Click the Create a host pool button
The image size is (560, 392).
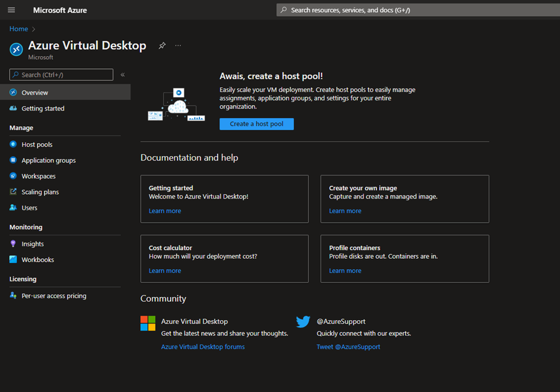[256, 124]
